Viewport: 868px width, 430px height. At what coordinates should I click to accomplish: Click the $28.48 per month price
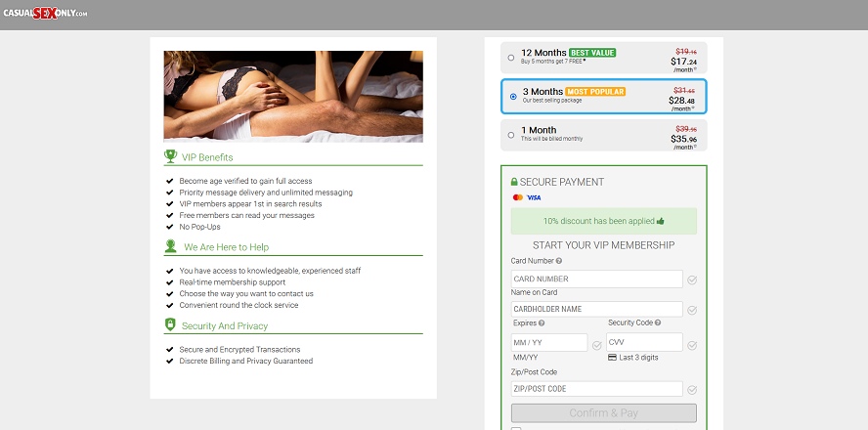(682, 103)
